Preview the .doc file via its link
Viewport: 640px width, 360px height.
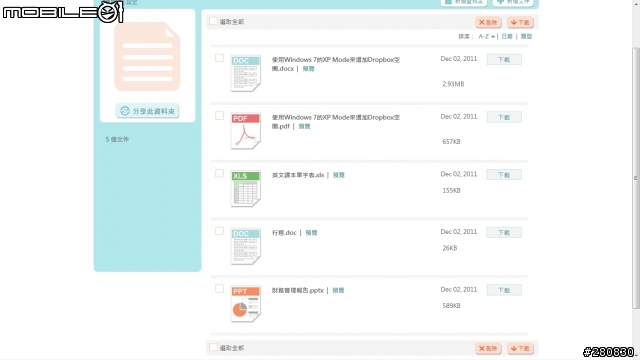pos(311,233)
